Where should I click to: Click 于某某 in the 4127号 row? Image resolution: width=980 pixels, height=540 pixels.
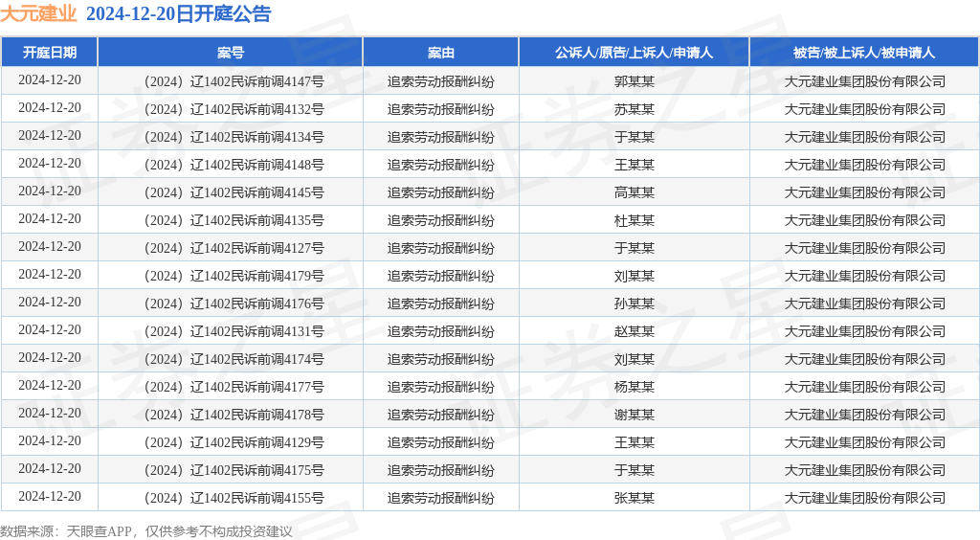634,248
